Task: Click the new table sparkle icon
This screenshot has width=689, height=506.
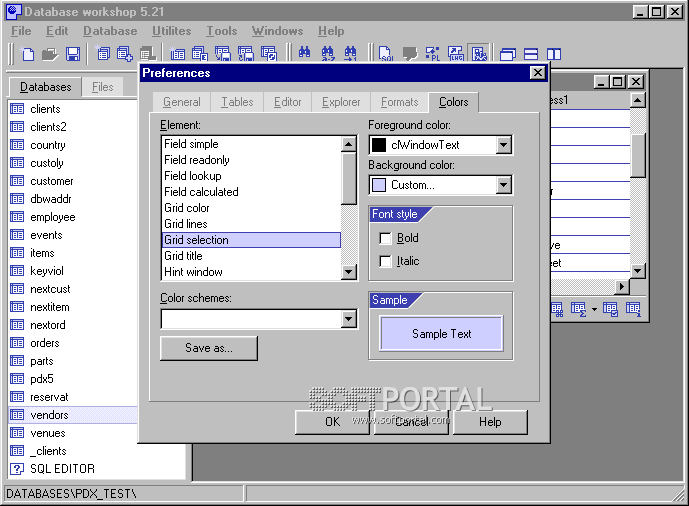Action: (178, 54)
